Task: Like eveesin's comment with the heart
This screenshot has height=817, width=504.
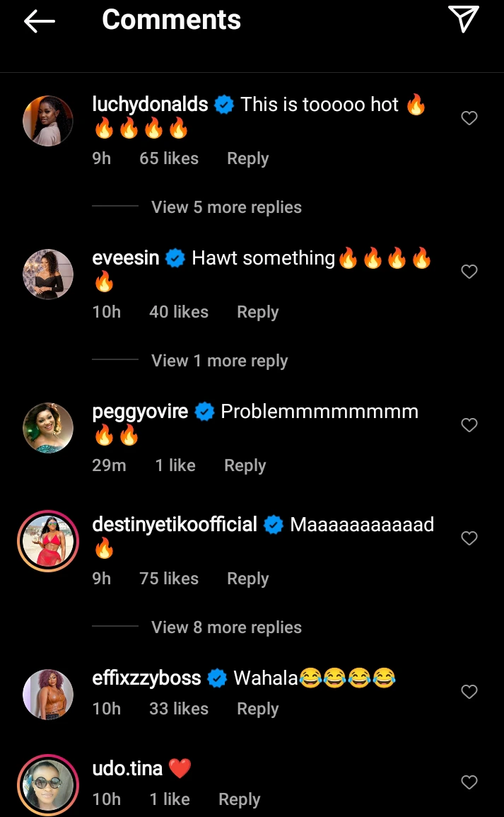Action: pos(469,272)
